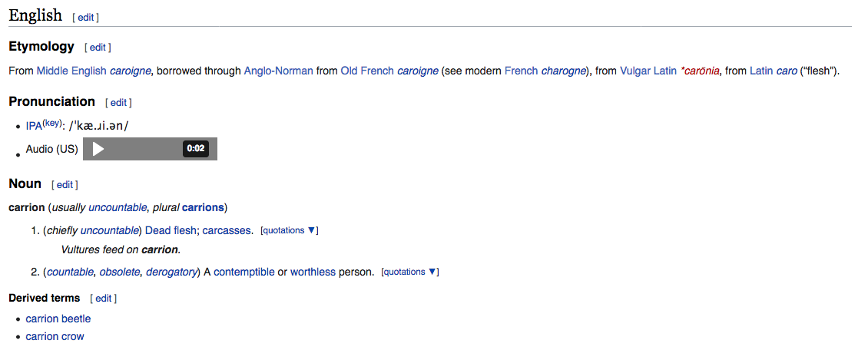Open the carrion beetle entry
The height and width of the screenshot is (350, 868).
pos(58,319)
